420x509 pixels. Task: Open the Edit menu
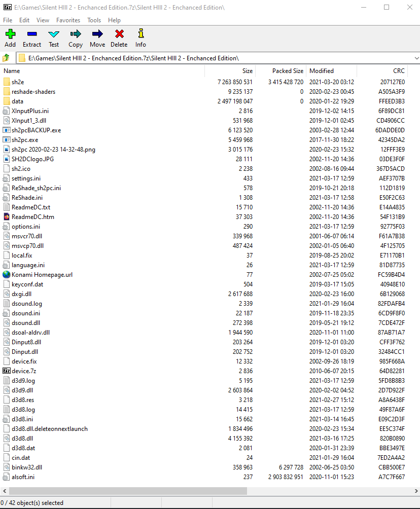(x=24, y=20)
